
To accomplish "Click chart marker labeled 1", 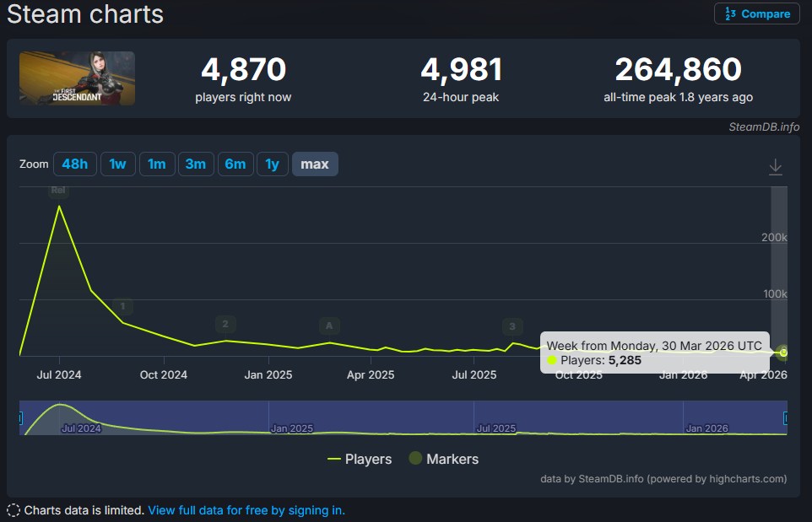I will click(123, 306).
